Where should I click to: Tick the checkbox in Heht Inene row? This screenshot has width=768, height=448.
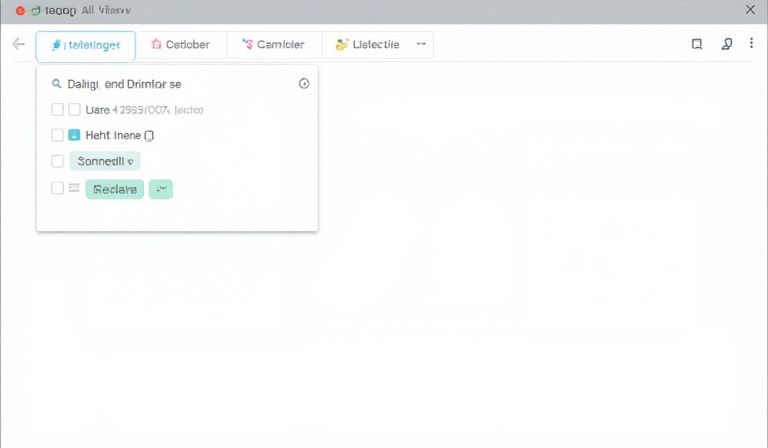57,135
